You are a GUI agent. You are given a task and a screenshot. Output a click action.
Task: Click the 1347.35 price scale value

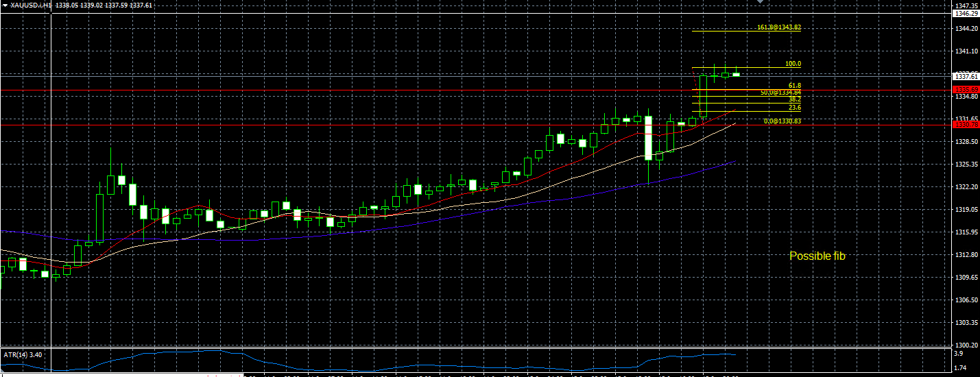(x=966, y=5)
